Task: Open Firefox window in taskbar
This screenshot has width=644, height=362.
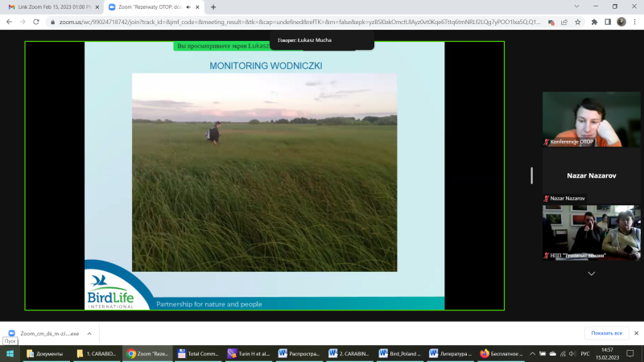Action: [x=501, y=353]
